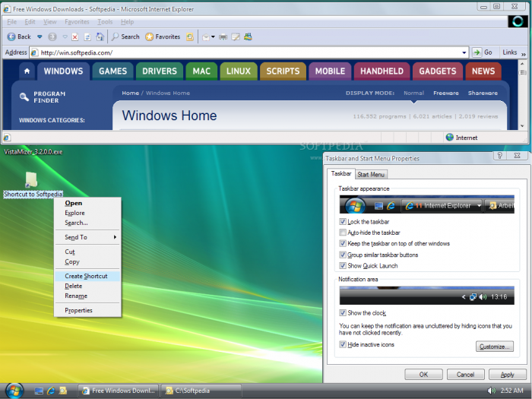
Task: Click the IE vertical scrollbar down arrow
Action: click(523, 126)
